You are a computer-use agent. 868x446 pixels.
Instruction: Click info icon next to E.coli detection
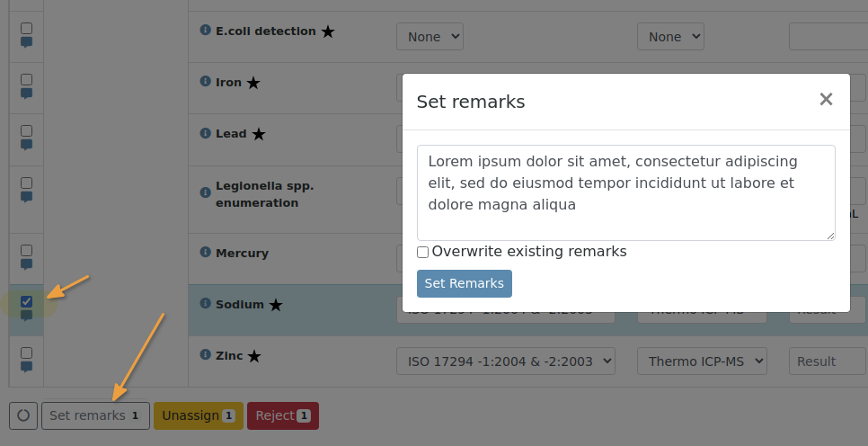point(205,31)
